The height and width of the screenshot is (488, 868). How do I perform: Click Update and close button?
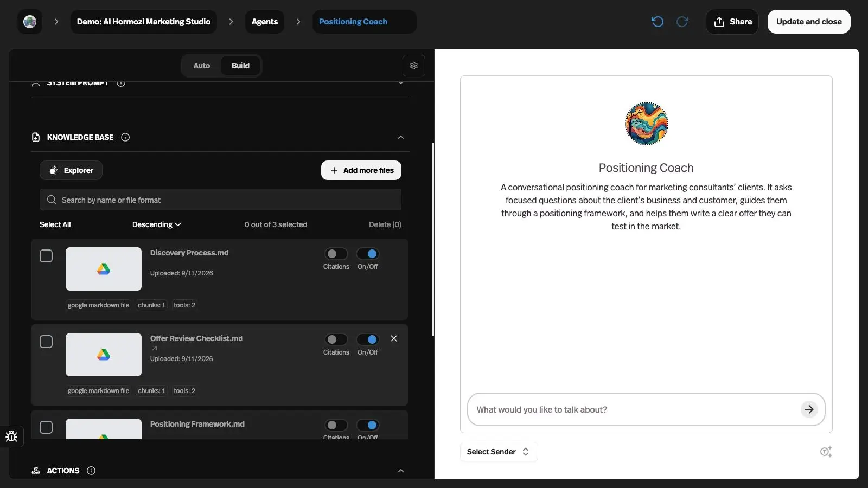(x=809, y=22)
